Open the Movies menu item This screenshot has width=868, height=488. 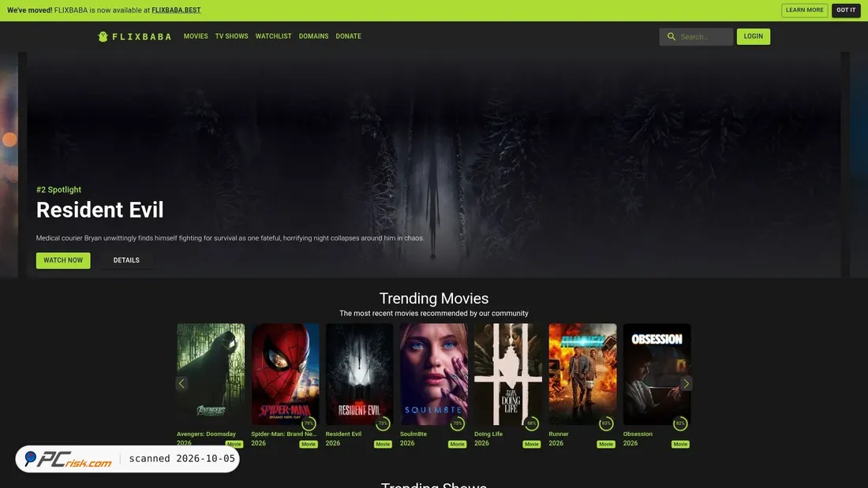point(196,36)
